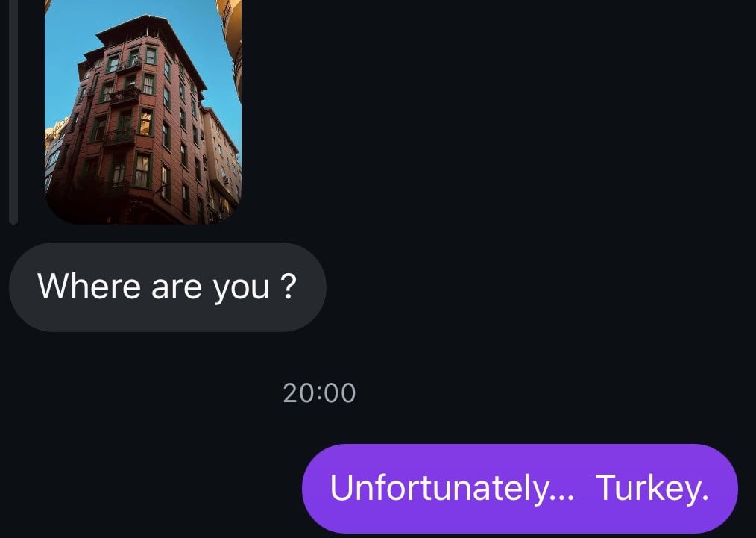The width and height of the screenshot is (756, 538).
Task: Click the "20" hour digits of the timestamp
Action: coord(298,392)
